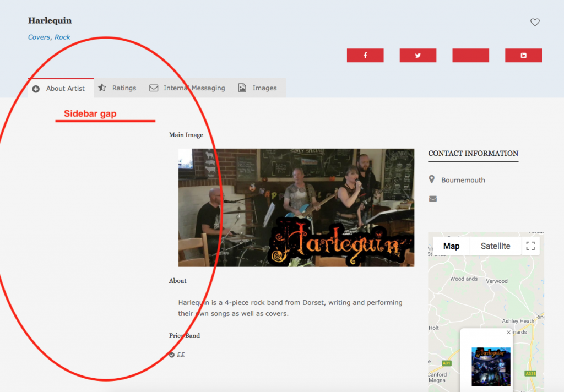Share Harlequin's profile on Twitter
564x392 pixels.
click(417, 55)
